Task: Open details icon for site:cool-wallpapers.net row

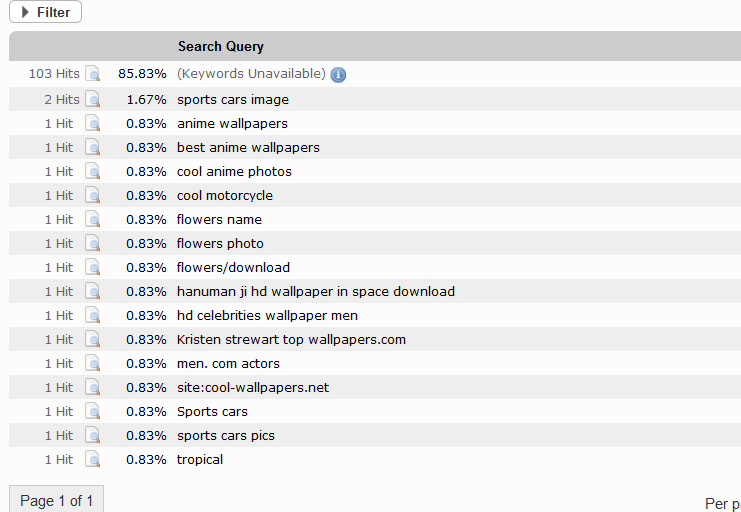Action: [93, 387]
